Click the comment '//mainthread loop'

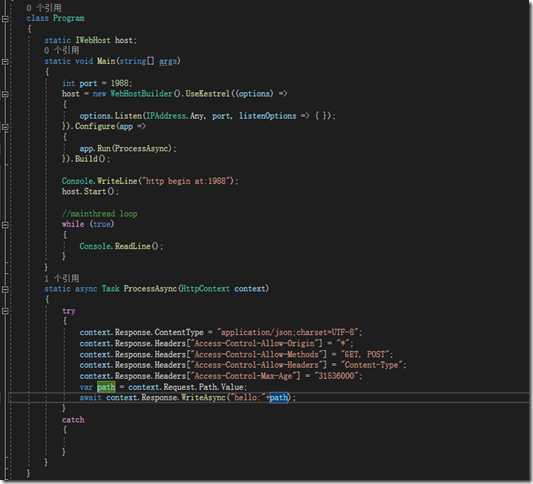tap(100, 214)
